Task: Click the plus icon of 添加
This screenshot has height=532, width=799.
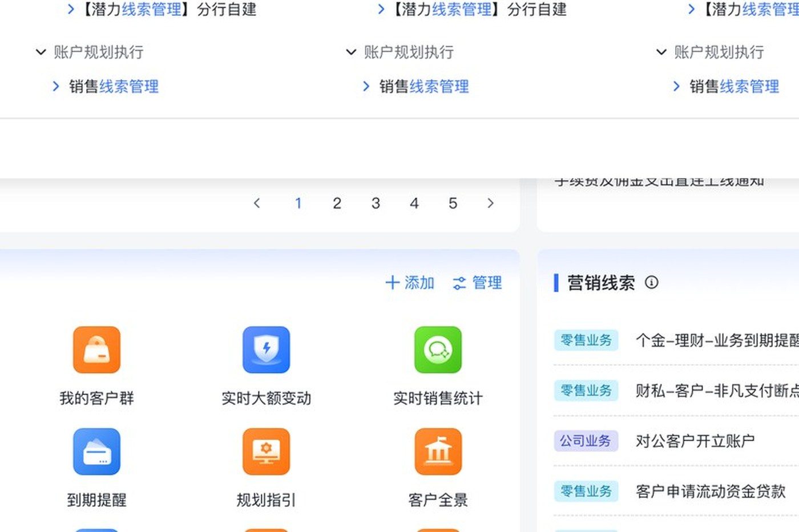Action: coord(392,282)
